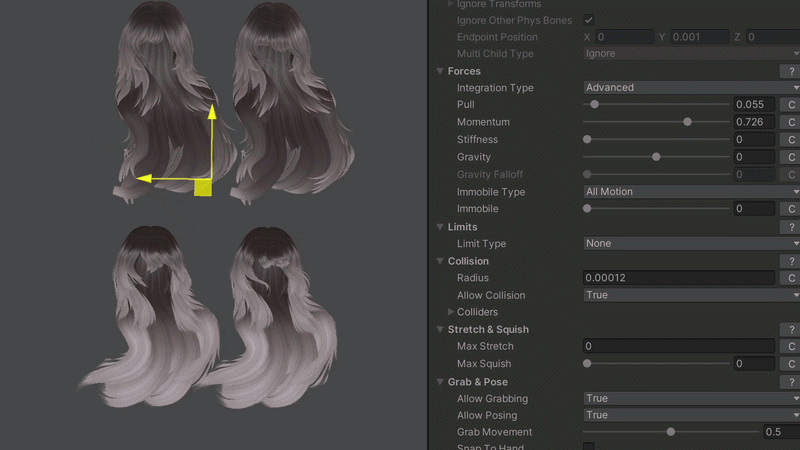Click the Grab Movement slider handle

click(x=670, y=432)
